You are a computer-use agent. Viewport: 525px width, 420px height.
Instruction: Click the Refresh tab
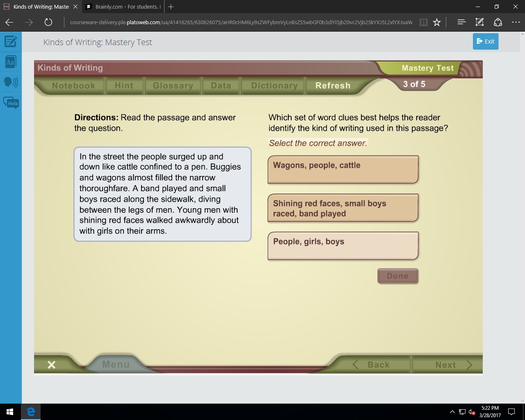click(x=333, y=86)
